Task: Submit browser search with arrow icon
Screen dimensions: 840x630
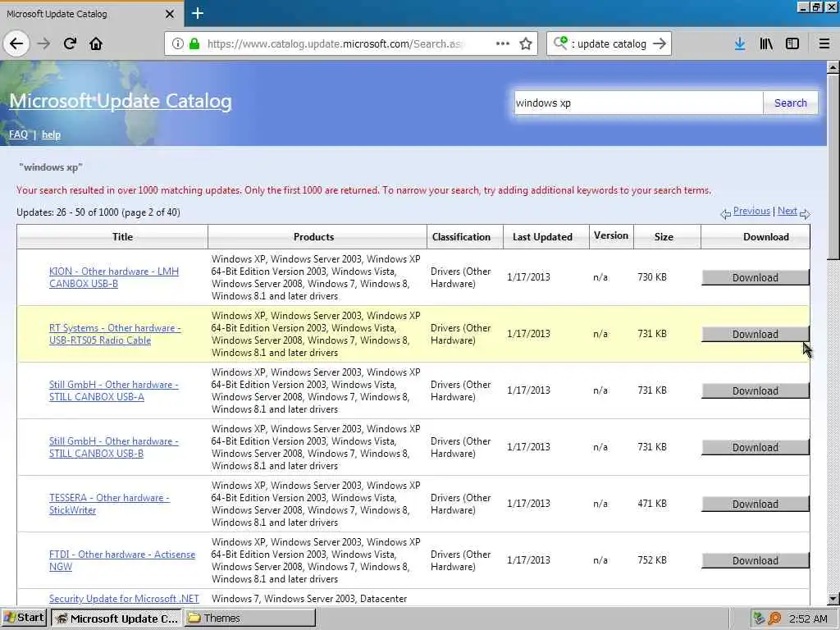Action: pos(660,43)
